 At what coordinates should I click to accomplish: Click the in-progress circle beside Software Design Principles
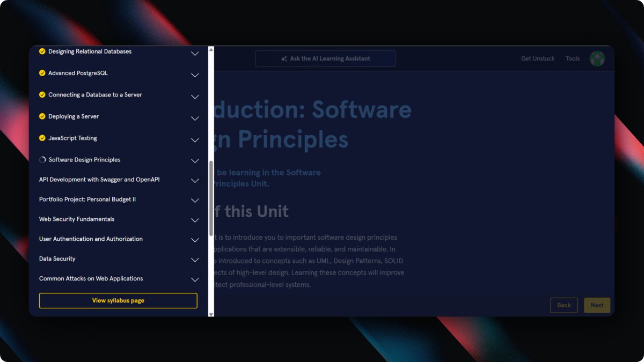click(42, 160)
